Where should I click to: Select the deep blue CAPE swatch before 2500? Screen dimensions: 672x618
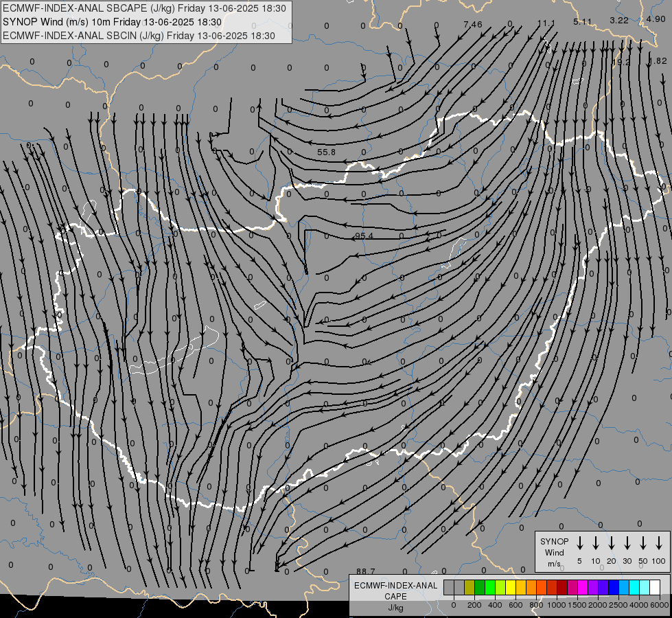click(x=614, y=587)
